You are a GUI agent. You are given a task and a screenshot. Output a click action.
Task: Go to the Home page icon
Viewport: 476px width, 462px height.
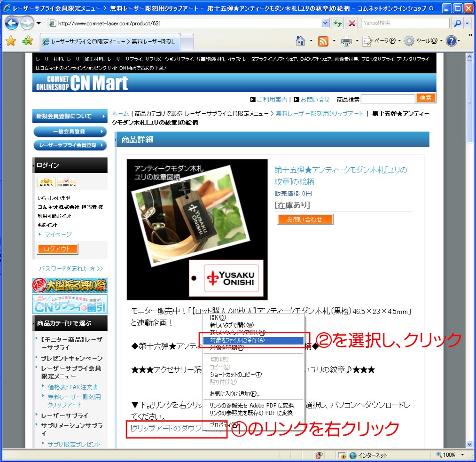tap(300, 41)
